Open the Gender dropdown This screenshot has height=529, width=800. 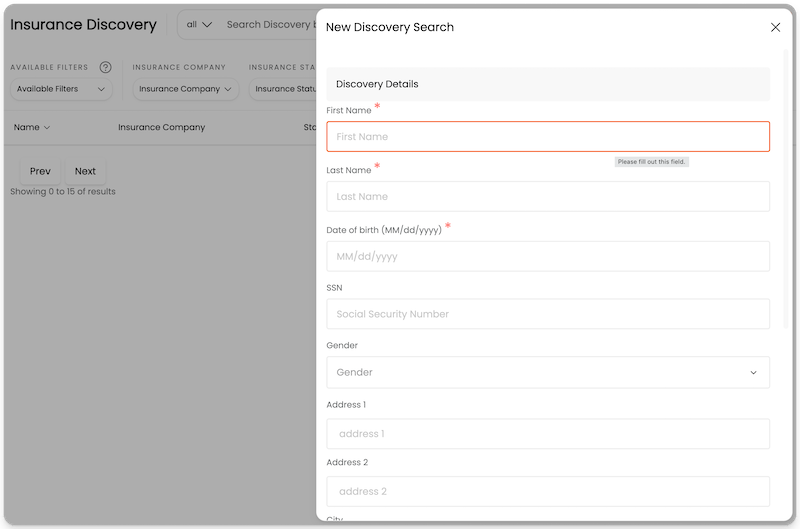[547, 372]
